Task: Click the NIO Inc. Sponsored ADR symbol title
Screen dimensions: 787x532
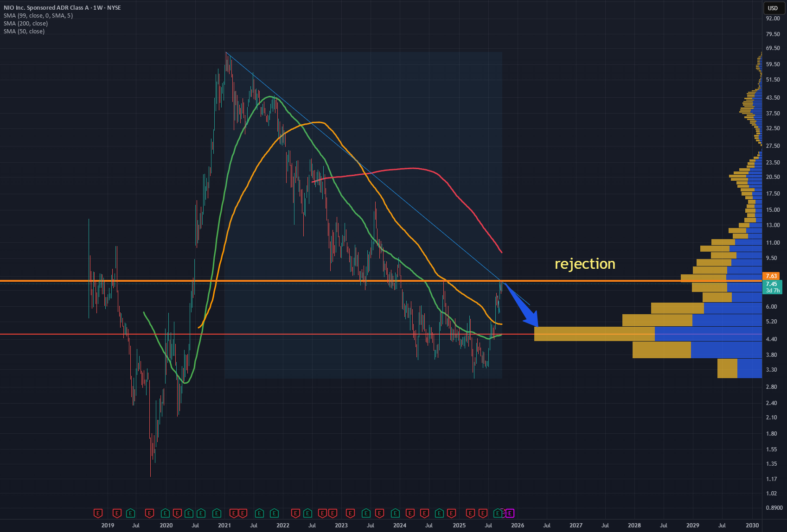Action: [62, 7]
